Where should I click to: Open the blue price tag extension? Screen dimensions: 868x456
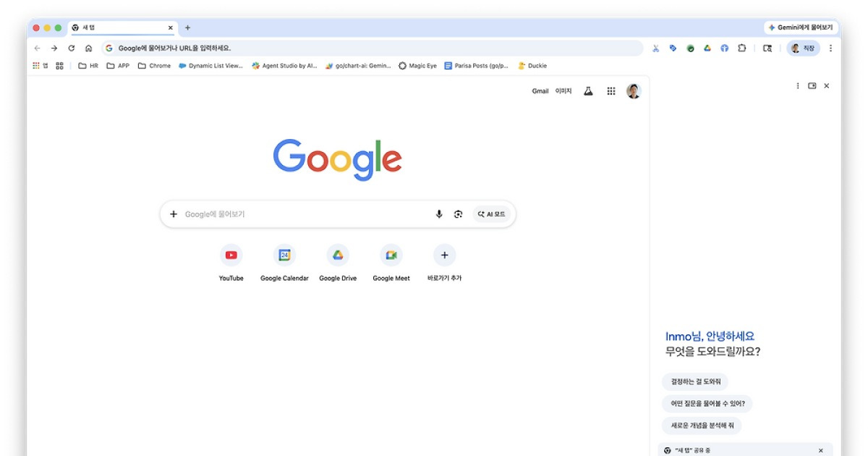673,48
